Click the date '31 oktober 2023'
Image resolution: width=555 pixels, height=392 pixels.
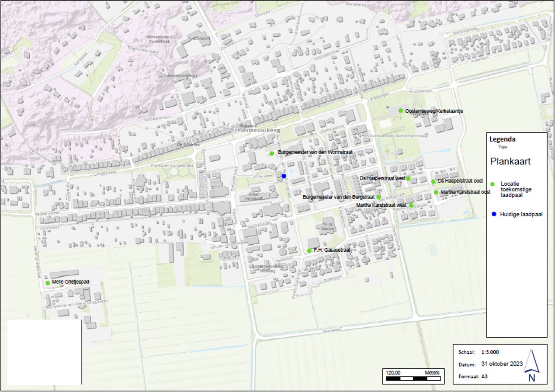[x=502, y=364]
